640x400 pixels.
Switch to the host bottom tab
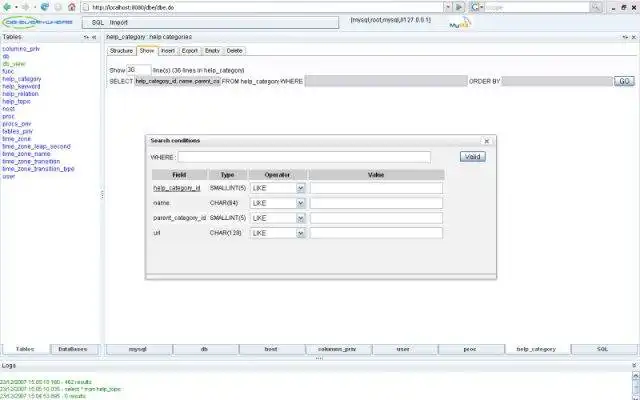tap(271, 349)
